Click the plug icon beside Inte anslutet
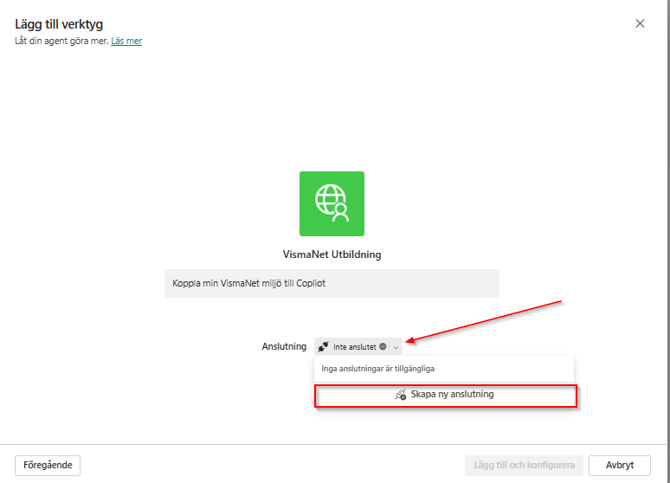The image size is (670, 483). tap(323, 347)
